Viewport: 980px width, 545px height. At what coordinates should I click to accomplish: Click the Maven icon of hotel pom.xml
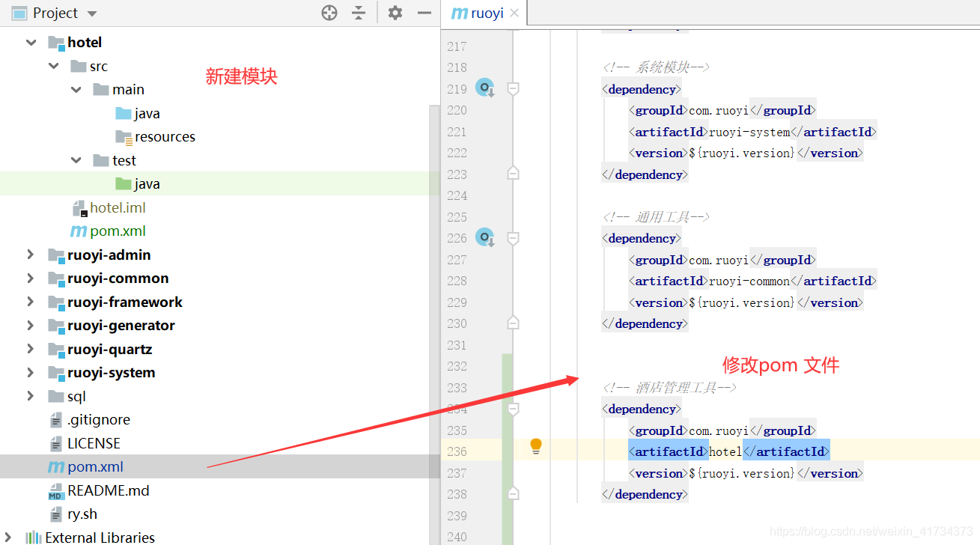pos(78,231)
